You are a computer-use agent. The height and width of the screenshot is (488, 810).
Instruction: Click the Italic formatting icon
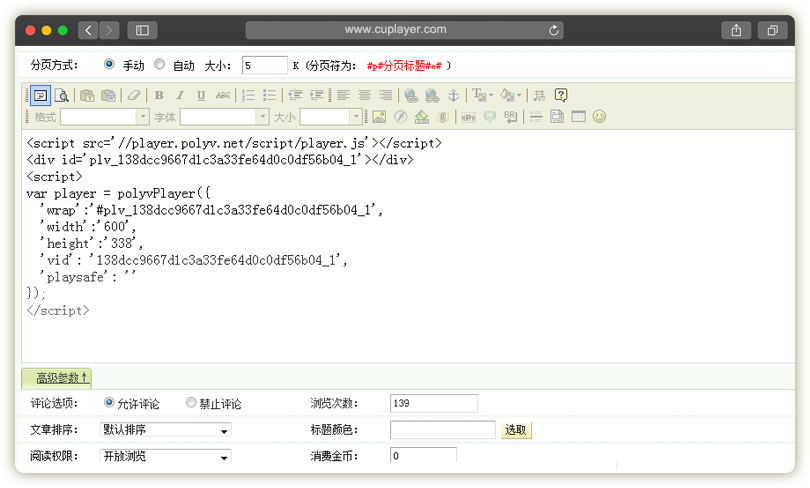[180, 96]
